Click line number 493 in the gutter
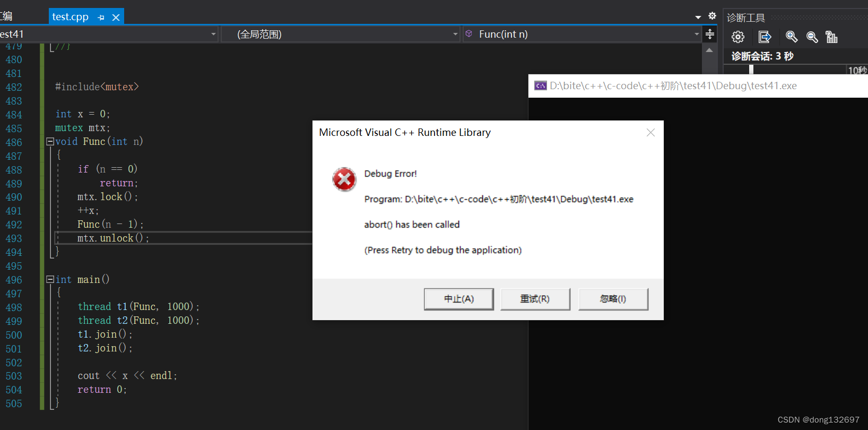 pyautogui.click(x=14, y=238)
